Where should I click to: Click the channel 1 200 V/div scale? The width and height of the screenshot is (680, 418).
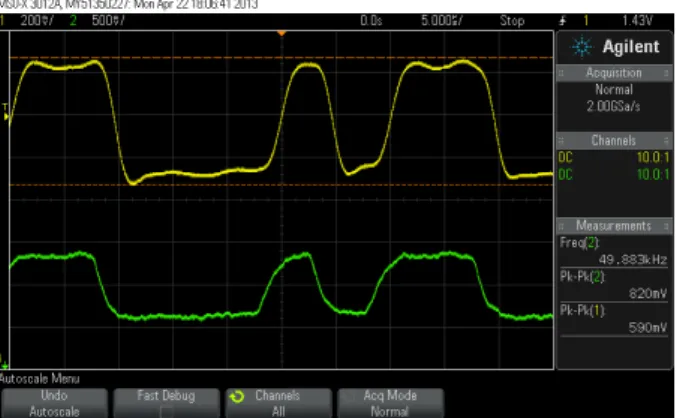point(37,20)
